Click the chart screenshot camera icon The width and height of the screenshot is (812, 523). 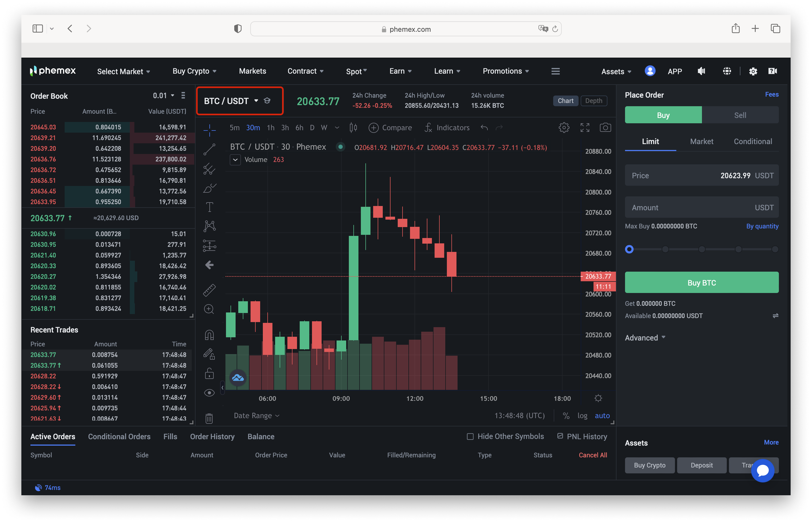click(605, 128)
